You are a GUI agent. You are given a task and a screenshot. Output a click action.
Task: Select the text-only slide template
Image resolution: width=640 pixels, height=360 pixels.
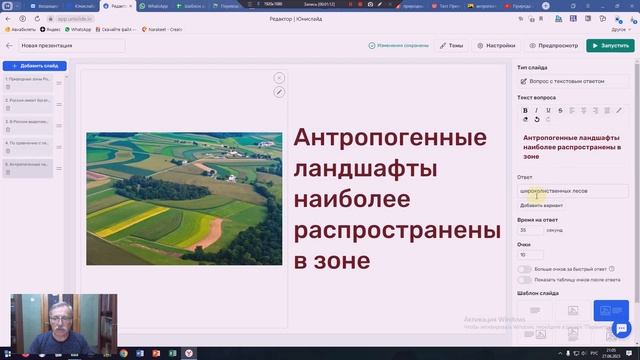click(535, 311)
